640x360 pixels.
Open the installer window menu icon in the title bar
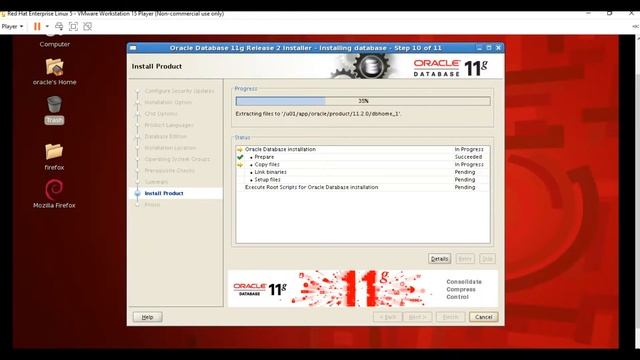(133, 48)
